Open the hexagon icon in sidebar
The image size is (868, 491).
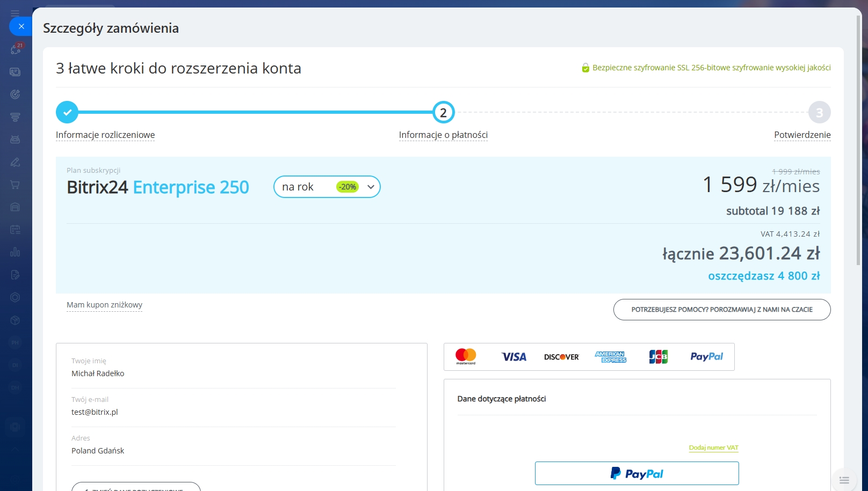[x=15, y=297]
